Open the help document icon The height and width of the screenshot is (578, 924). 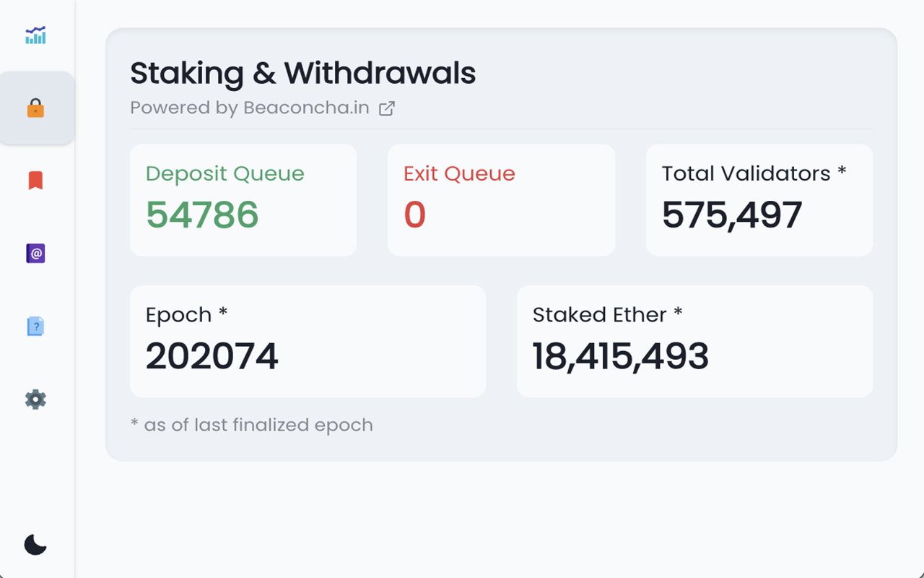pos(36,326)
